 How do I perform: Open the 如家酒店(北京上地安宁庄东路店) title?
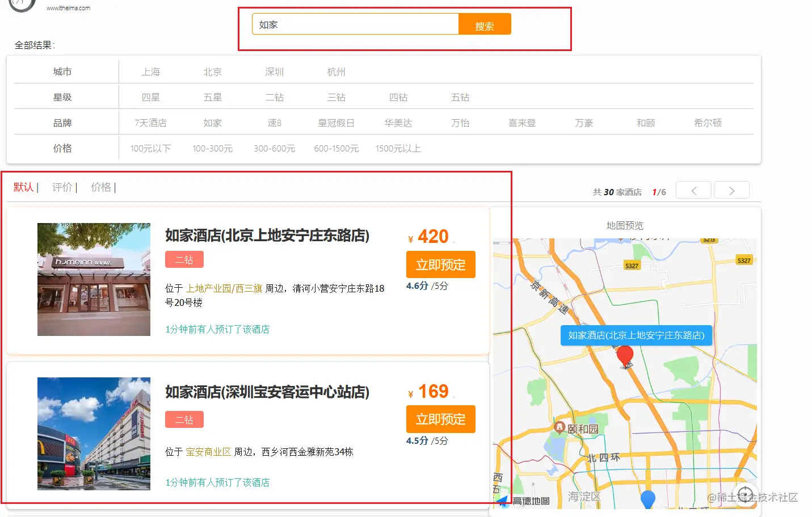coord(267,236)
